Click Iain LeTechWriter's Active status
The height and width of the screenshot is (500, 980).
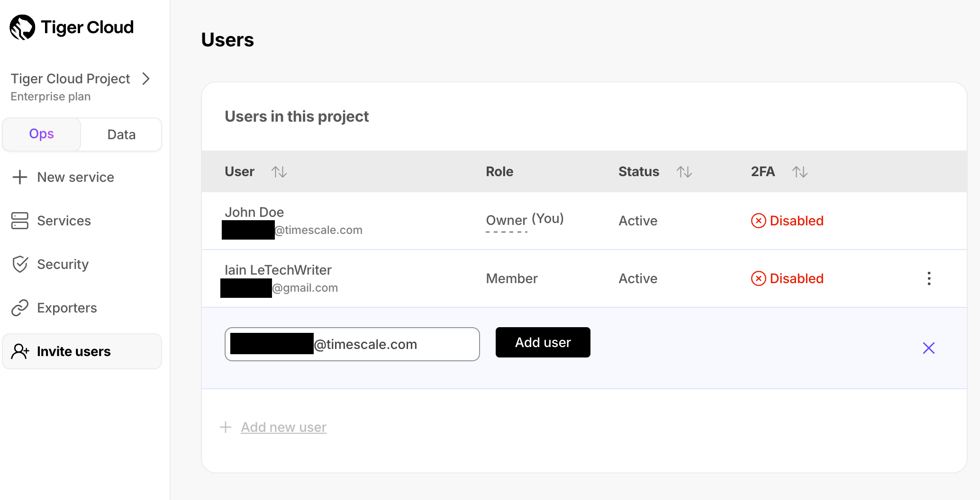[638, 278]
